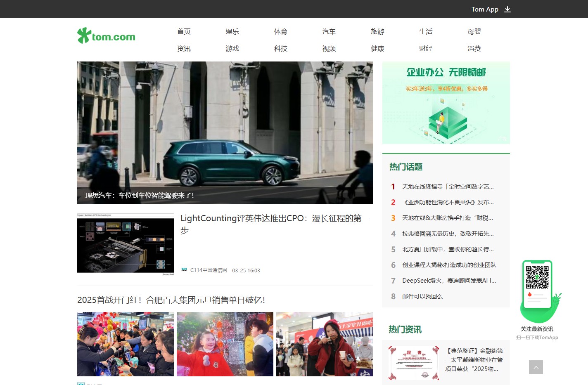This screenshot has width=588, height=385.
Task: Click the 关注最新资讯 caption
Action: click(x=537, y=329)
